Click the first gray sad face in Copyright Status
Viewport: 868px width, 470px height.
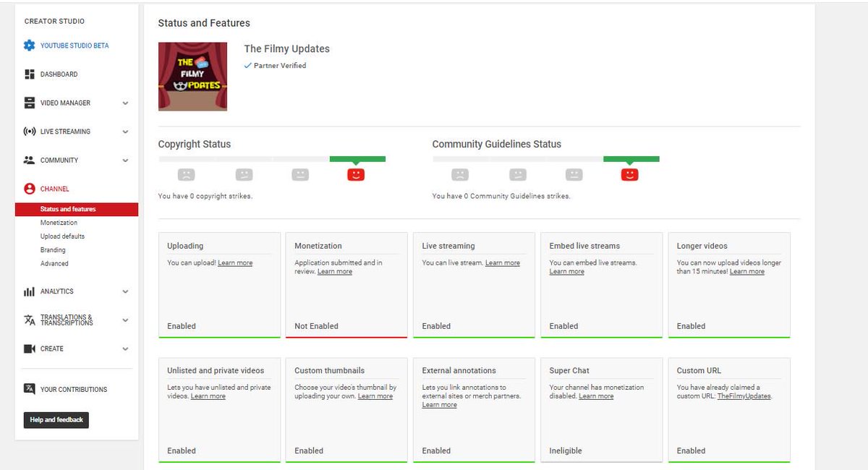(187, 174)
